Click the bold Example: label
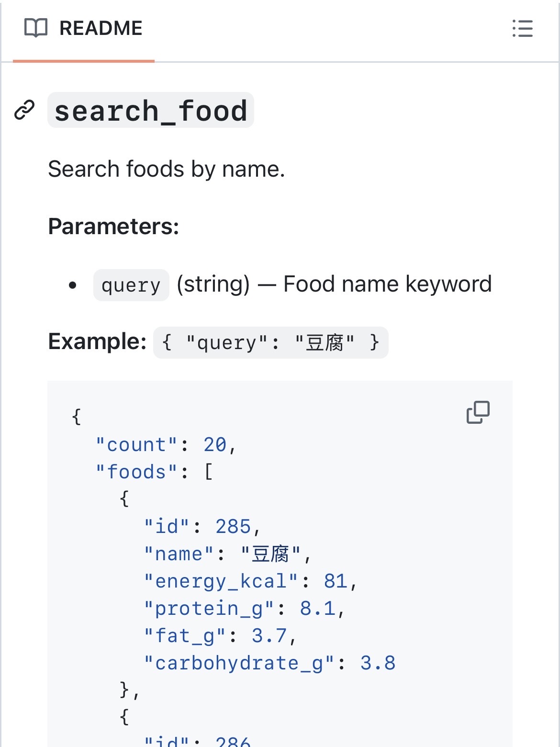This screenshot has width=560, height=747. coord(97,342)
